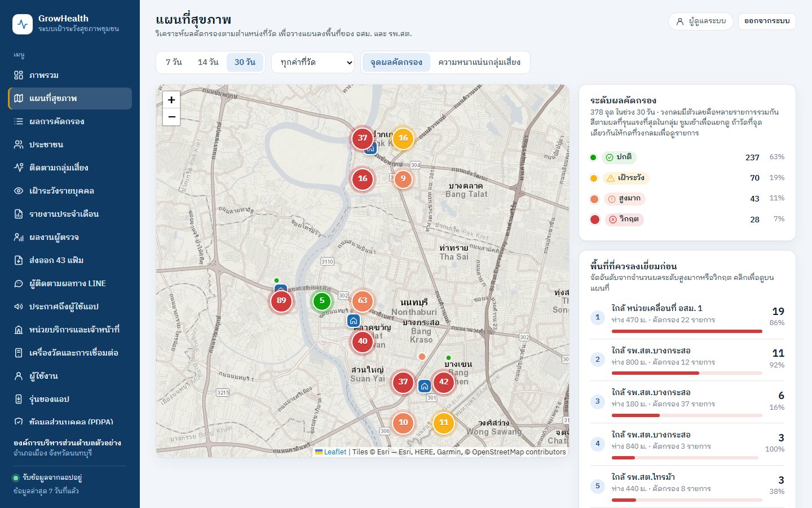Select the 14 วัน time range

pyautogui.click(x=208, y=62)
